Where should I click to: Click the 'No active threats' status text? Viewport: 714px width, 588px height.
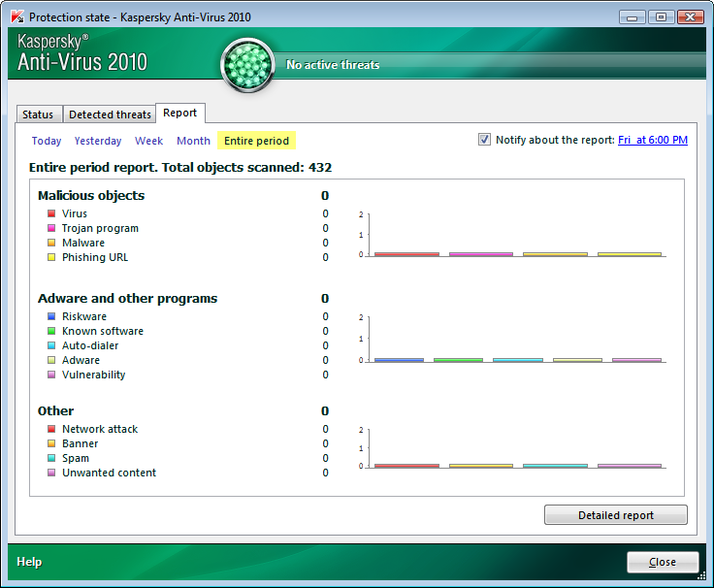pyautogui.click(x=333, y=65)
